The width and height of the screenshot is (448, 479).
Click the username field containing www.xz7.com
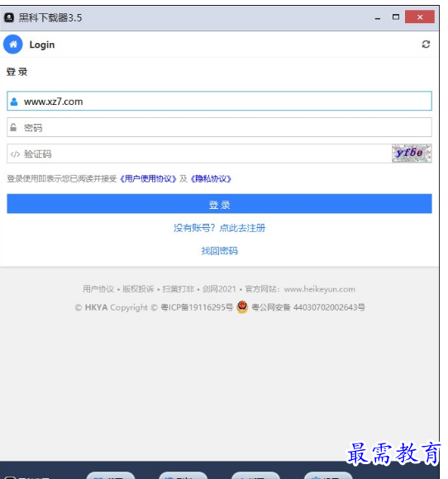[x=219, y=101]
